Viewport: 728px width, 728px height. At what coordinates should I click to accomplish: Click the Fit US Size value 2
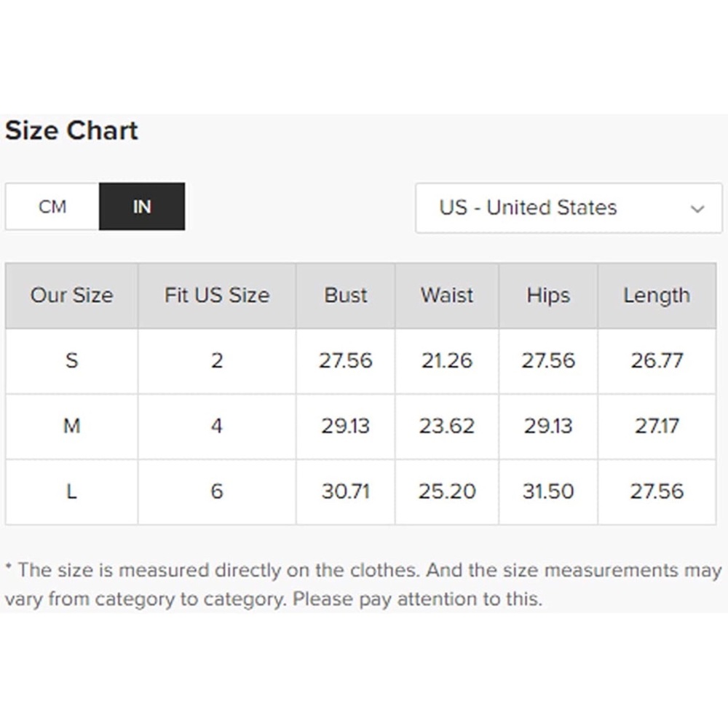click(217, 361)
